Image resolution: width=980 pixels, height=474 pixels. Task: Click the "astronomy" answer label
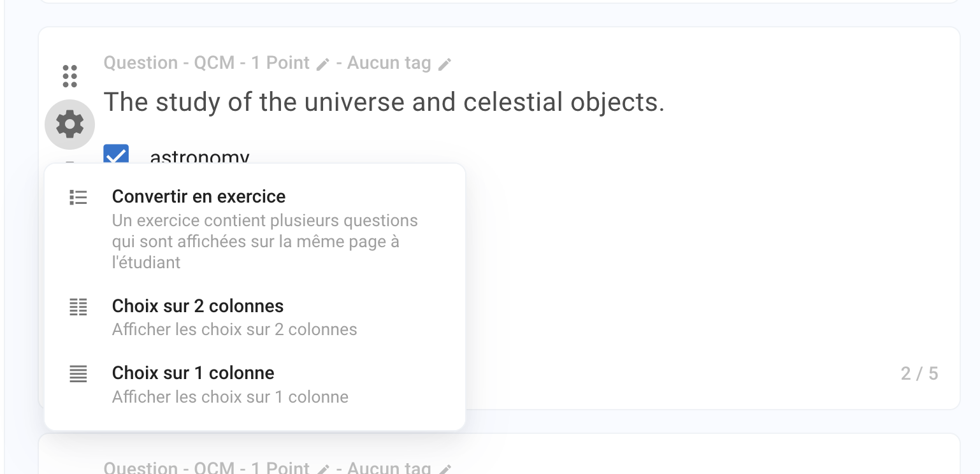(199, 157)
